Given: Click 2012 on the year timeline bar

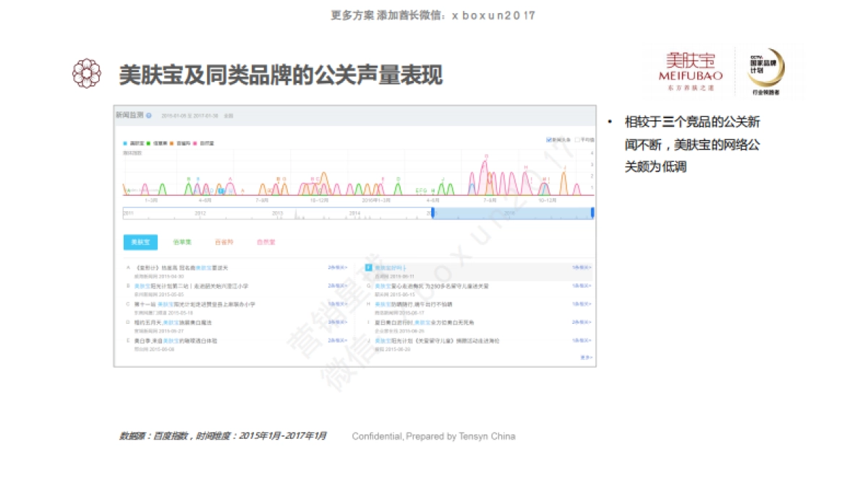Looking at the screenshot, I should pyautogui.click(x=200, y=213).
